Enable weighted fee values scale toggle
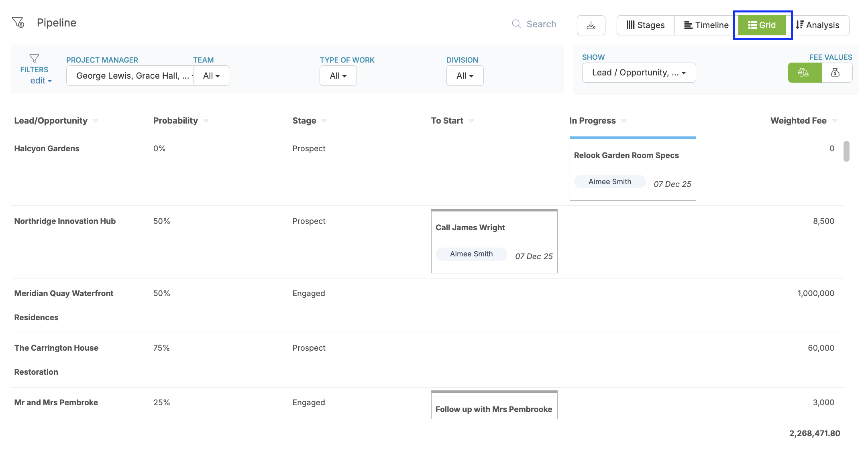The width and height of the screenshot is (868, 459). (804, 73)
